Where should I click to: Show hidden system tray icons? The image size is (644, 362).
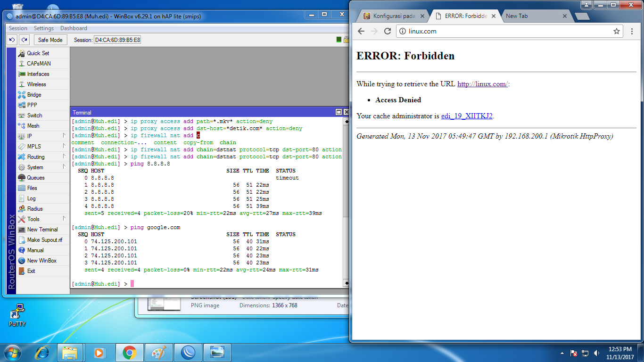pos(562,353)
